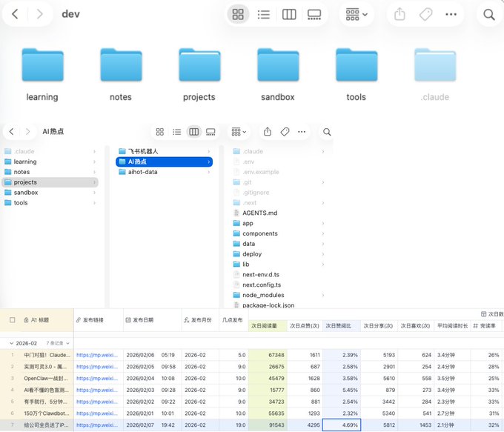Viewport: 504px width, 432px height.
Task: Expand the 7条记录 count dropdown
Action: (x=58, y=343)
